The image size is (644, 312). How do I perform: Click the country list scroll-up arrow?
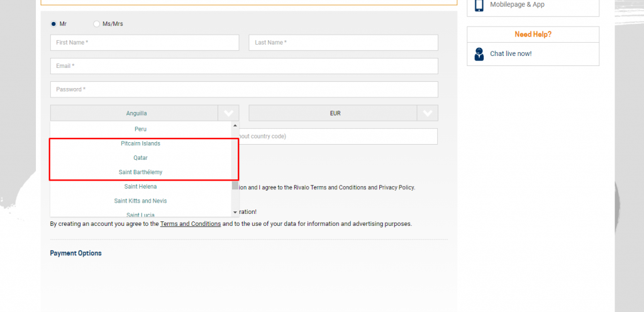pos(235,125)
